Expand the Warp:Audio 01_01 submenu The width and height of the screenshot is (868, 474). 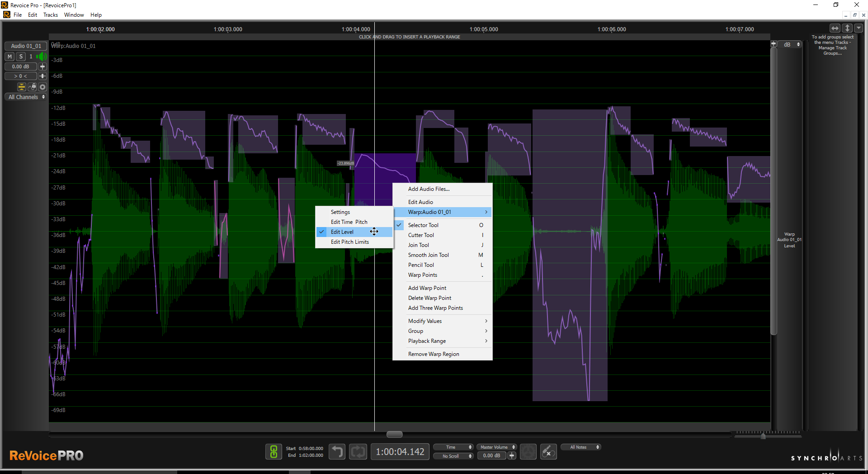[443, 212]
